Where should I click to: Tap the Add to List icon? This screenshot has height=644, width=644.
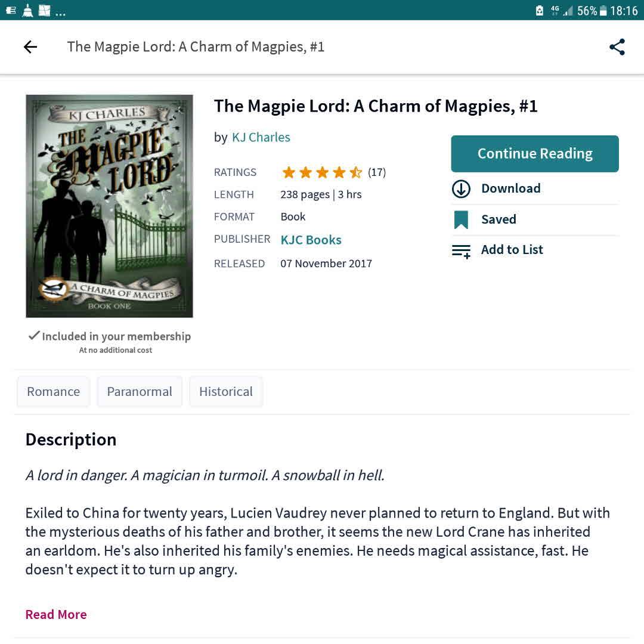coord(461,251)
